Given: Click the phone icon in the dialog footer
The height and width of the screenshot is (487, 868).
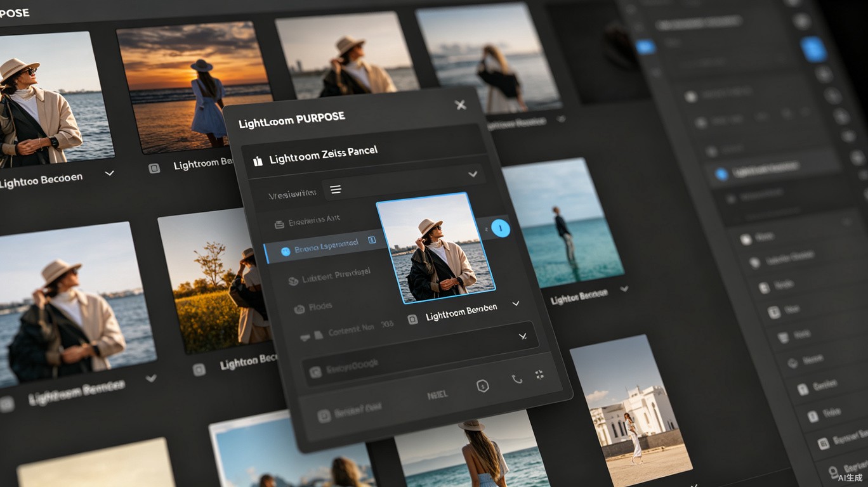Looking at the screenshot, I should (x=517, y=379).
